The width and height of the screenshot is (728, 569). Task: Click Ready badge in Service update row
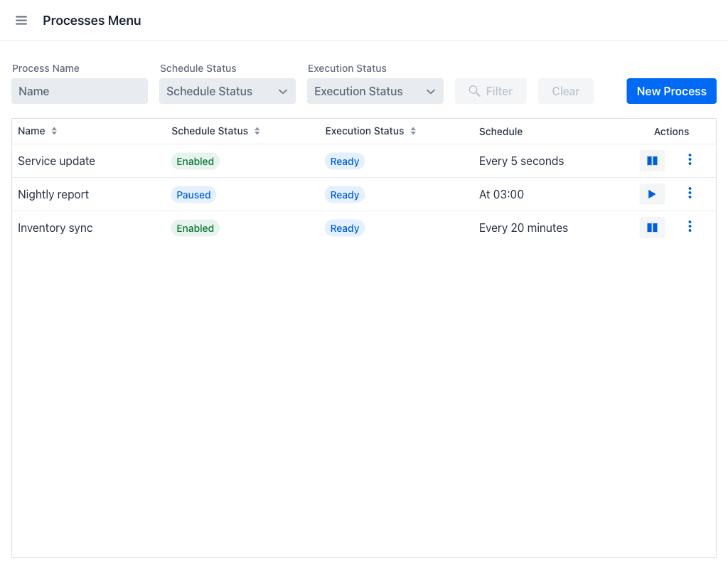[x=345, y=161]
